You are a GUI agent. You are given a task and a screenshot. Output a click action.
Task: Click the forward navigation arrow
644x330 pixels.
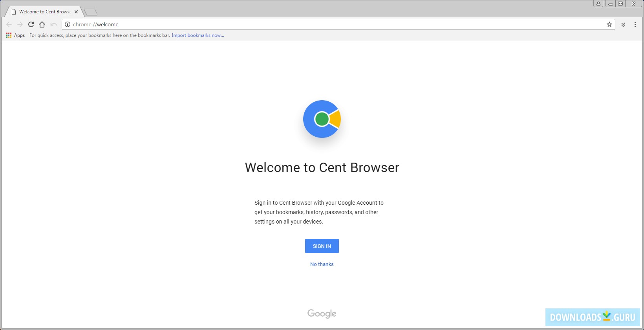(x=20, y=24)
